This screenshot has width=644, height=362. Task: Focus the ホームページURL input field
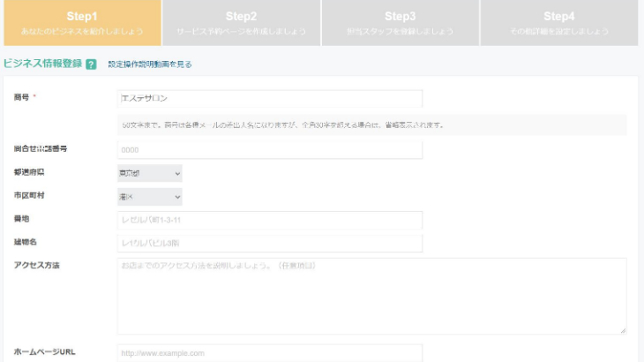[269, 352]
